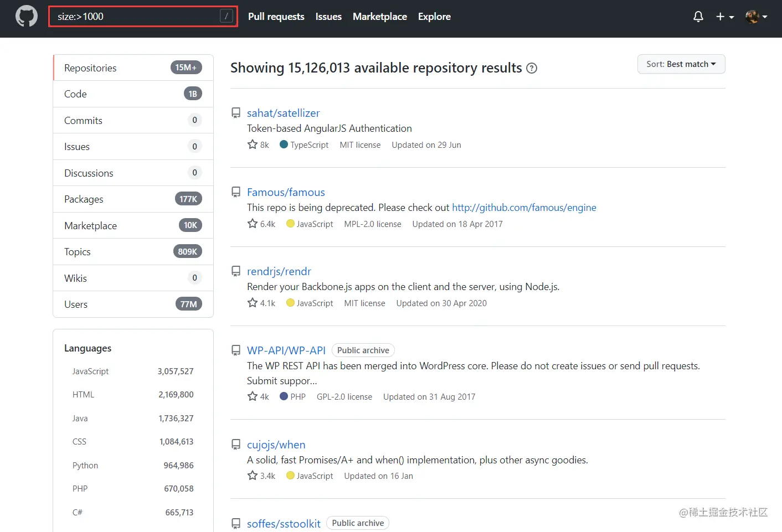Screen dimensions: 782x532
Task: Click the 4k star count of WP-API
Action: [258, 396]
